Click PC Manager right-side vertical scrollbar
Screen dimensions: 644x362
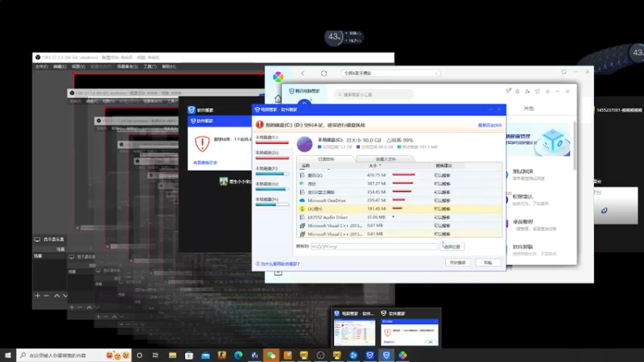575,146
